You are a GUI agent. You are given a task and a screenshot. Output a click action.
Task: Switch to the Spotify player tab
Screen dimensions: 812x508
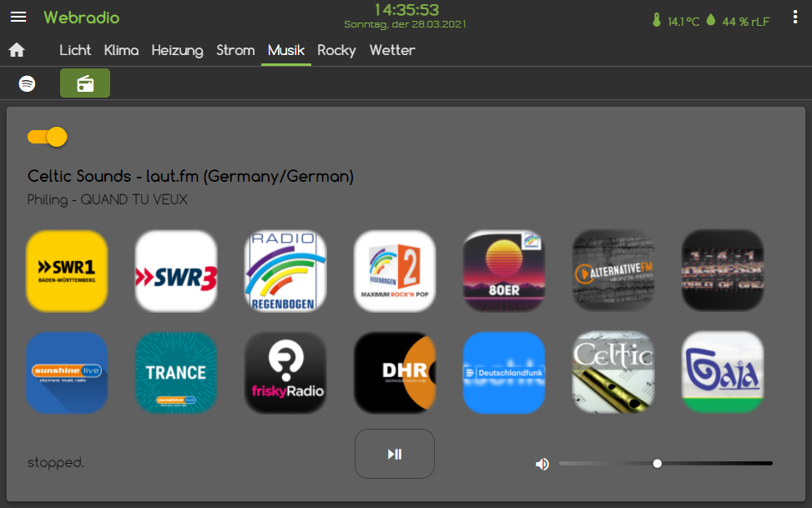[27, 83]
